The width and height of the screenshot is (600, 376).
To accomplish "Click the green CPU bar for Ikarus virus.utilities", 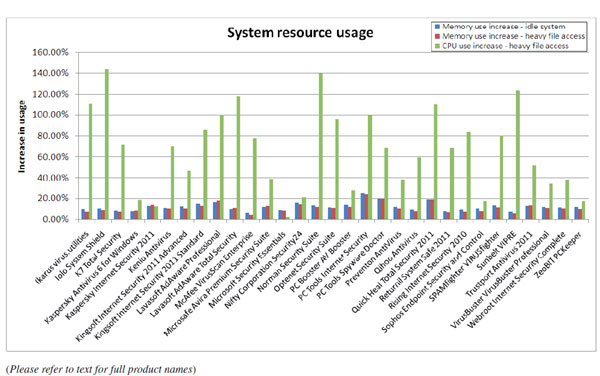I will 90,161.
